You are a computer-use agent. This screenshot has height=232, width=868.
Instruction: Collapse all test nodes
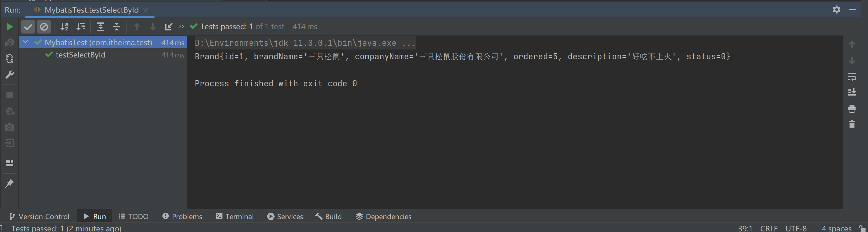117,27
